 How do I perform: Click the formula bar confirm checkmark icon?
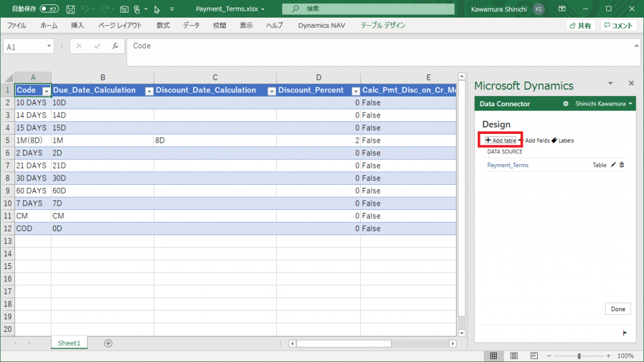[x=97, y=46]
